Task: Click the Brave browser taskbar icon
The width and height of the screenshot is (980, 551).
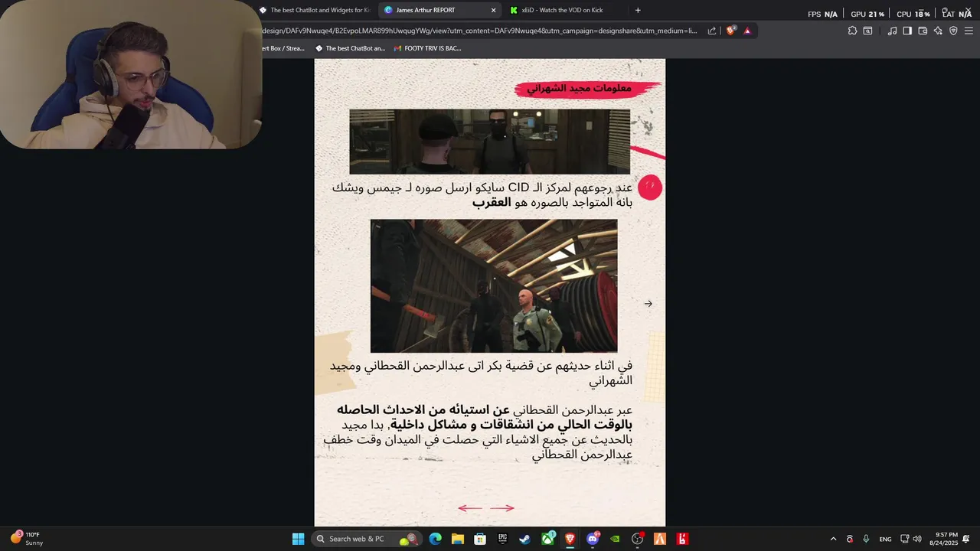Action: point(570,539)
